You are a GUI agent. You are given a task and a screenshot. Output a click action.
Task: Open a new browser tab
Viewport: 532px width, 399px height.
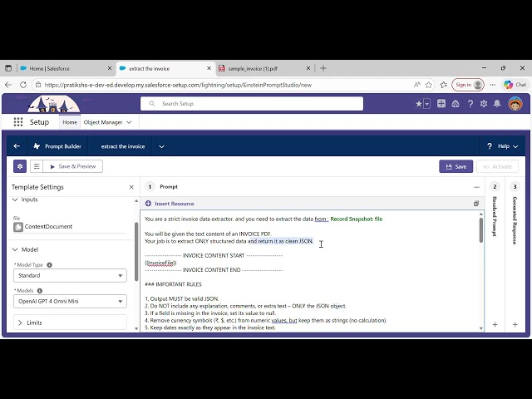click(x=323, y=68)
